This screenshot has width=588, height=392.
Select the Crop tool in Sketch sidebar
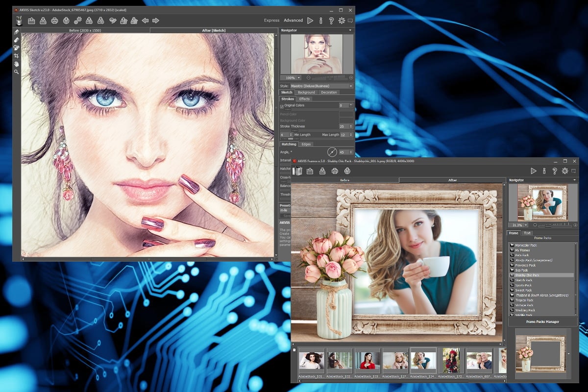[16, 56]
